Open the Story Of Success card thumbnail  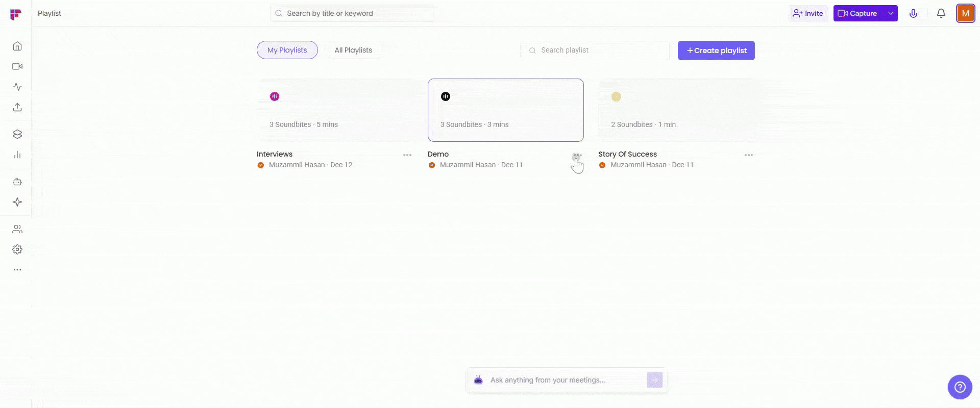[x=676, y=110]
